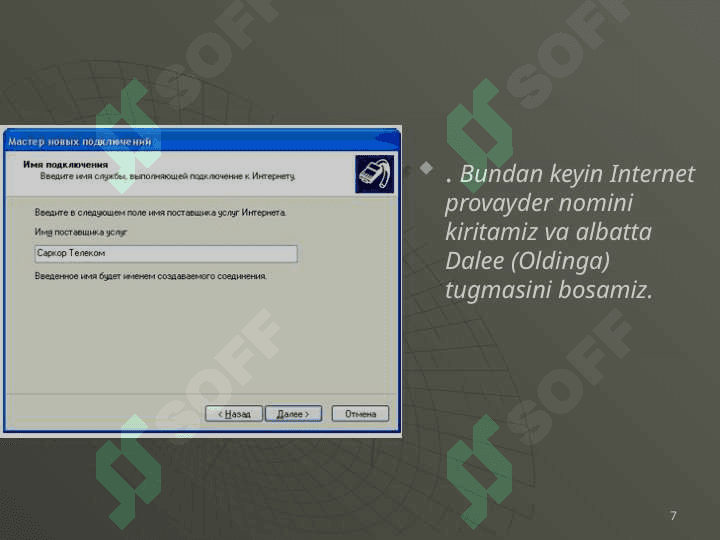Focus the Саркор Телеком provider name field
Screen dimensions: 720x540
tap(165, 254)
